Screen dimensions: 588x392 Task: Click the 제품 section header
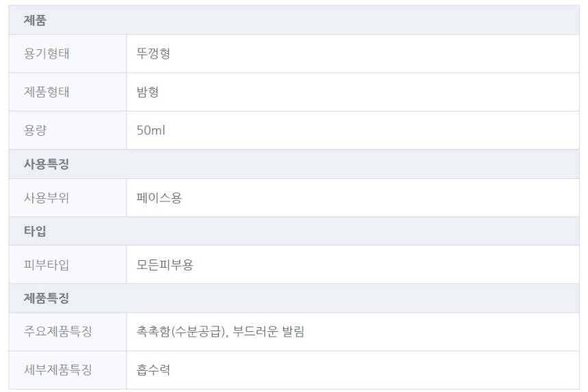coord(35,20)
